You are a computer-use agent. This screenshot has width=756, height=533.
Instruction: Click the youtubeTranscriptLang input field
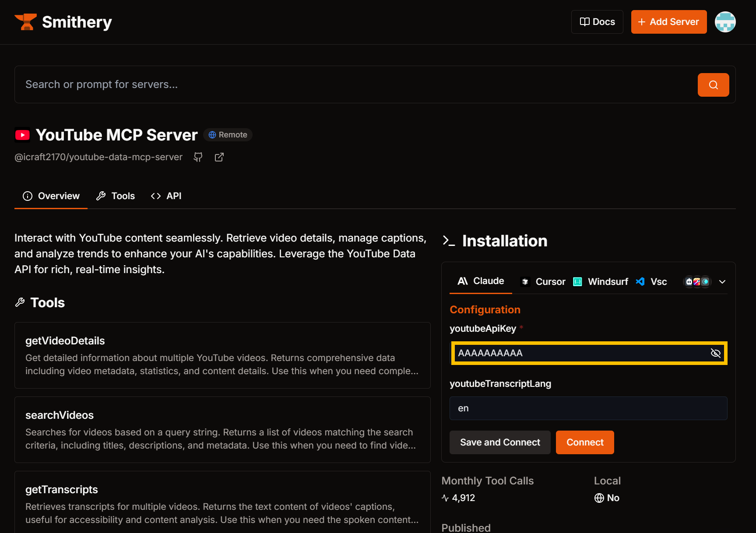point(588,408)
